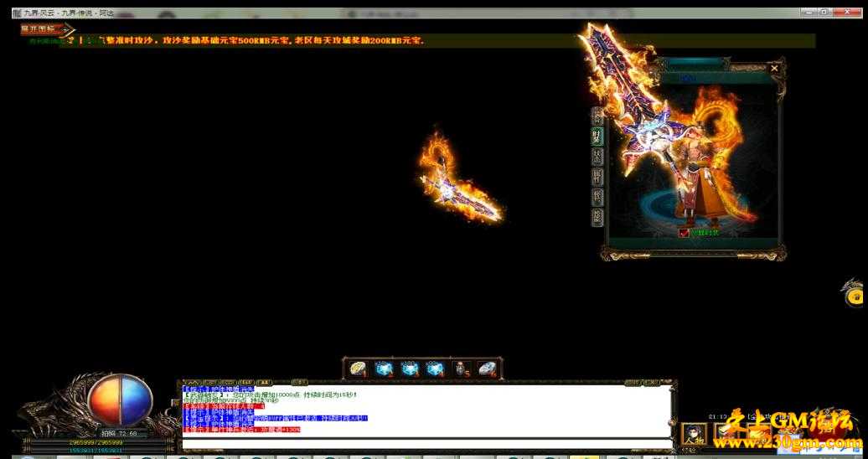
Task: Use the potion bottle in quick slot 5
Action: point(461,369)
